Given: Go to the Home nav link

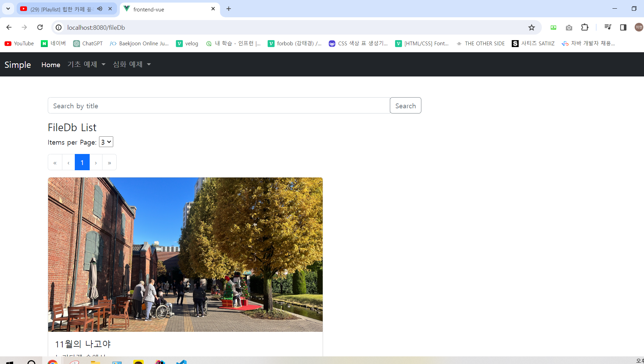Looking at the screenshot, I should pos(51,65).
